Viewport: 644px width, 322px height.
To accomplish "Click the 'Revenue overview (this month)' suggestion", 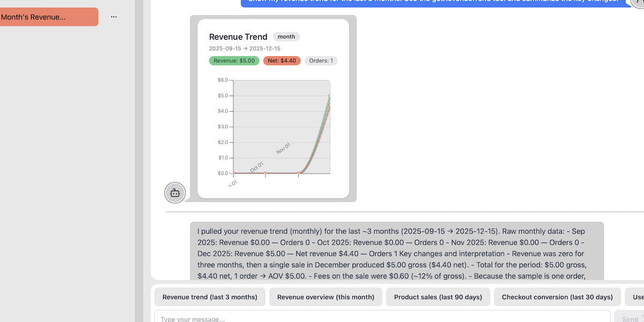I will (326, 297).
